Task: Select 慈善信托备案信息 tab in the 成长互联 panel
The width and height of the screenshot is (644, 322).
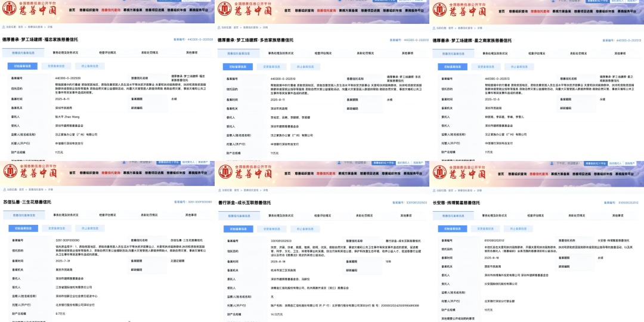Action: (x=239, y=216)
